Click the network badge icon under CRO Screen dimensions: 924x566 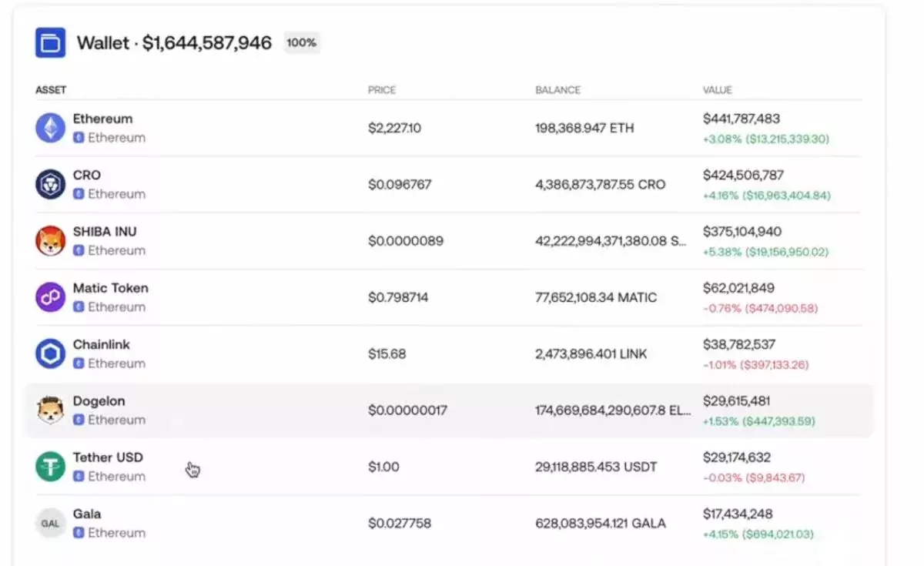pyautogui.click(x=79, y=194)
